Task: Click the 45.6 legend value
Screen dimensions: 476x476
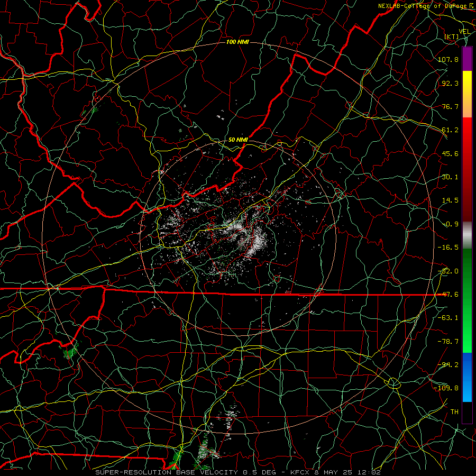Action: click(x=450, y=153)
